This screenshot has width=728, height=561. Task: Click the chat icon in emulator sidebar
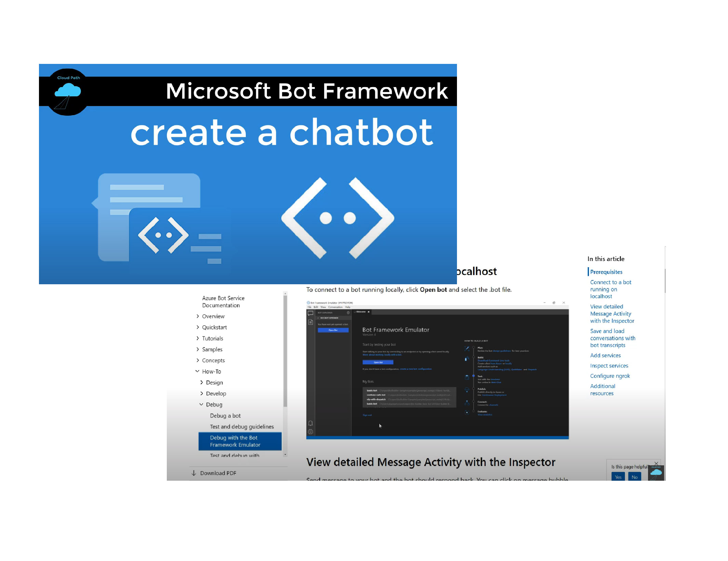(x=310, y=313)
